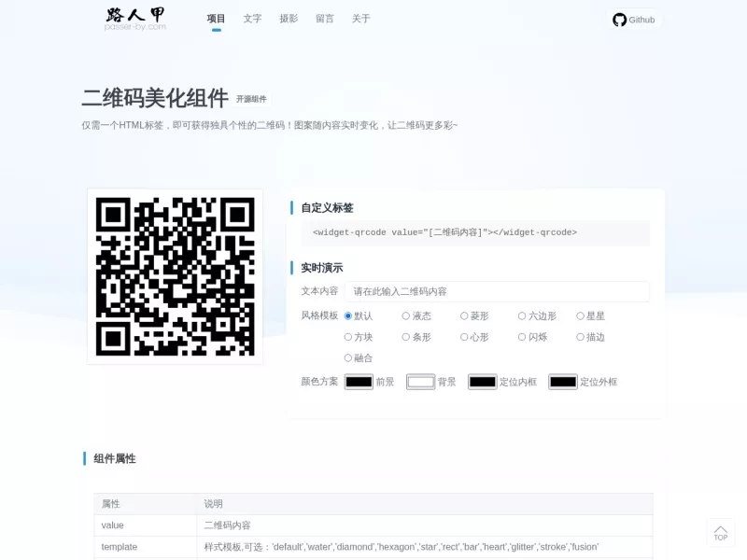
Task: Click the 'template' attribute table cell
Action: (x=146, y=547)
